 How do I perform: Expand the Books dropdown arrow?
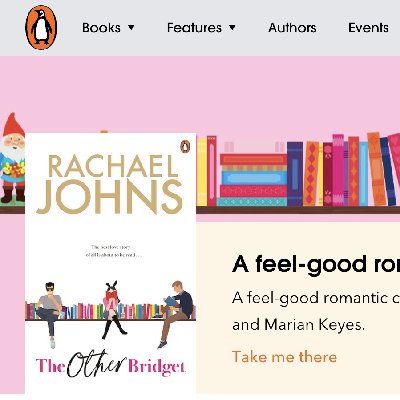pos(131,28)
